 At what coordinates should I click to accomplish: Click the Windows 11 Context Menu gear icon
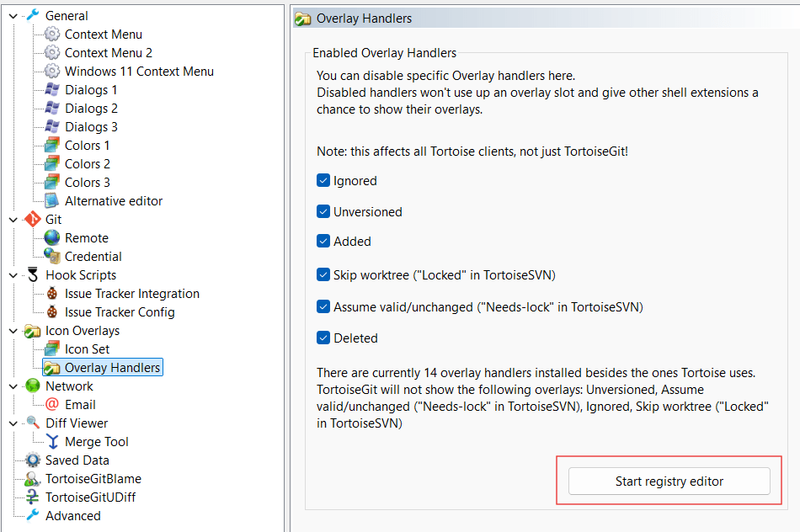coord(52,72)
